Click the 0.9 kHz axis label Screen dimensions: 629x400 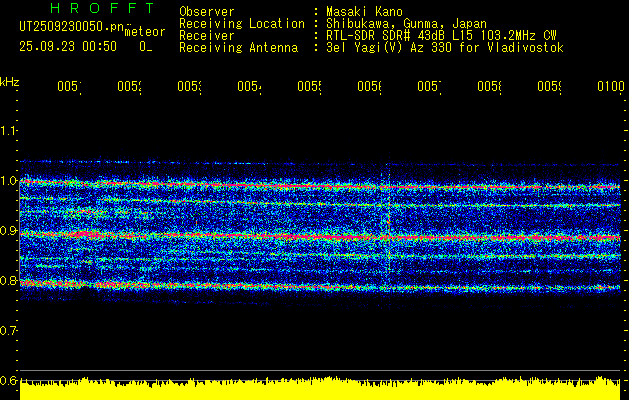(x=8, y=231)
